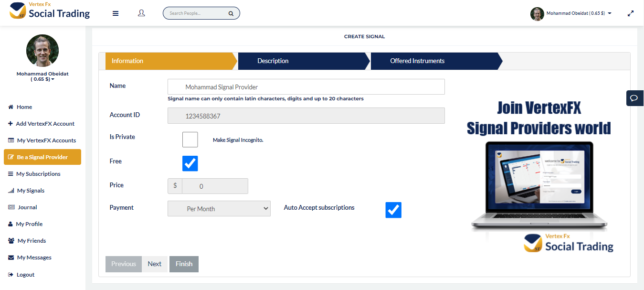Uncheck the Free checkbox
The width and height of the screenshot is (644, 290).
coord(190,163)
